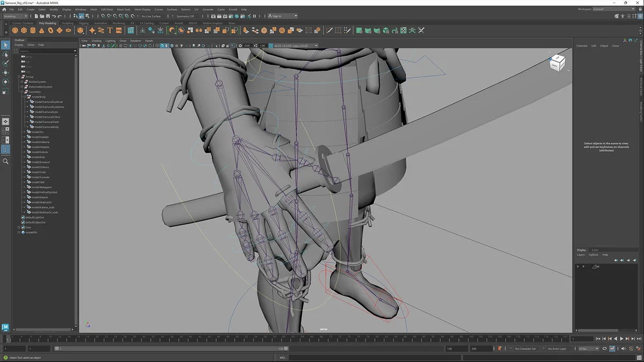Collapse the Geometry group in Outliner
The image size is (644, 362).
pos(21,92)
